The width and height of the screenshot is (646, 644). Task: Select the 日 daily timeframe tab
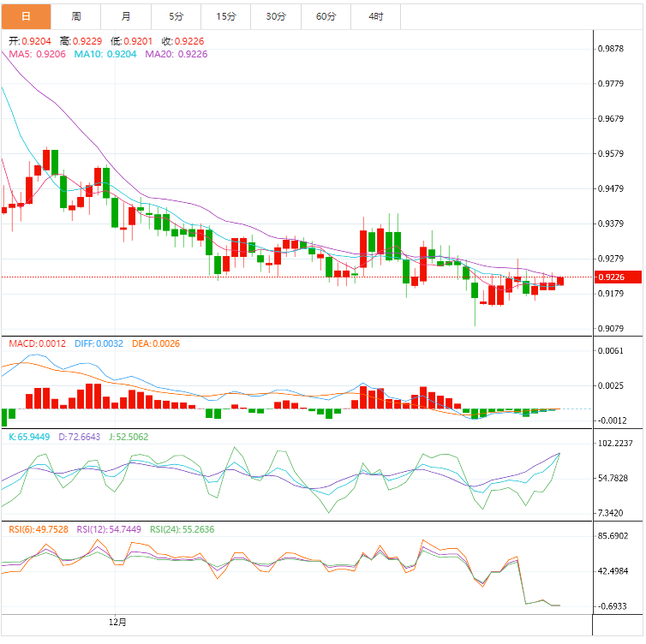click(x=26, y=16)
